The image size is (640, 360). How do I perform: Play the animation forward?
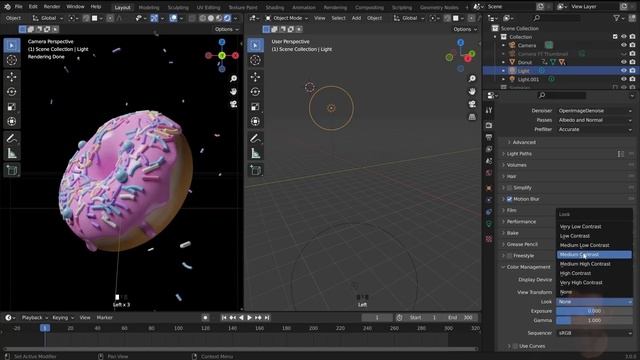click(x=249, y=318)
